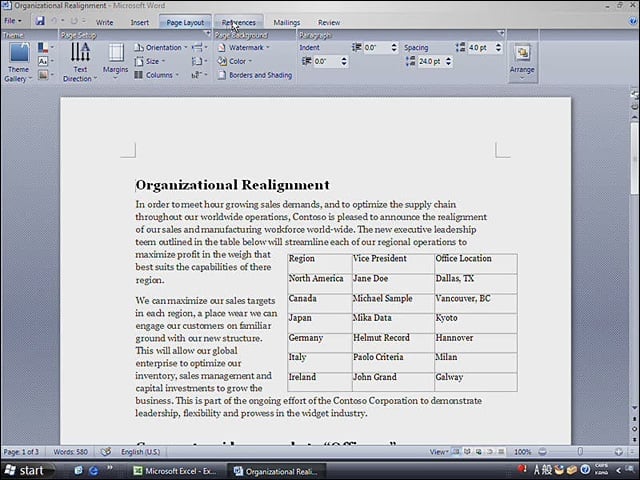Switch to the References tab
Screen dimensions: 640x480
tap(239, 22)
